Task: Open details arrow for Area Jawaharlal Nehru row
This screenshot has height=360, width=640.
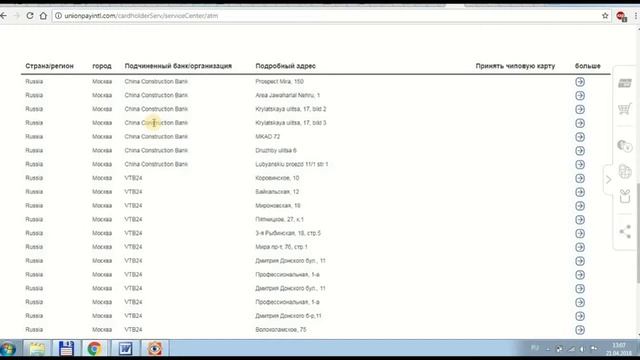Action: (580, 96)
